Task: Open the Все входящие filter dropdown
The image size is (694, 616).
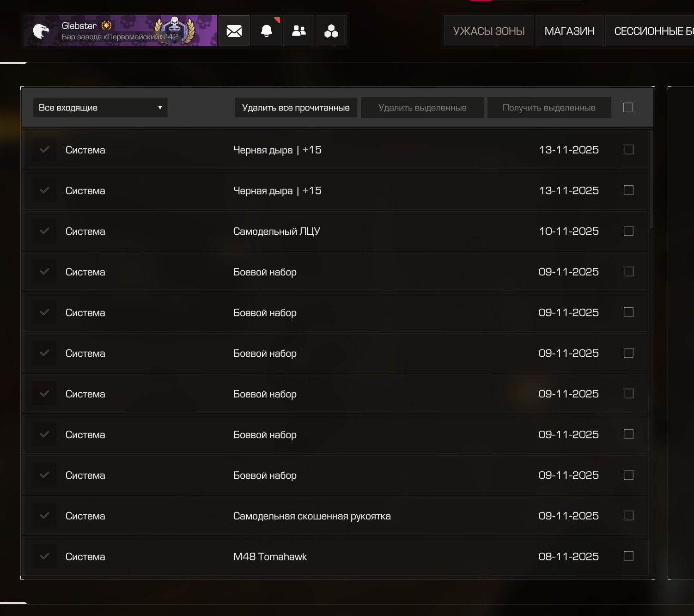Action: [x=100, y=108]
